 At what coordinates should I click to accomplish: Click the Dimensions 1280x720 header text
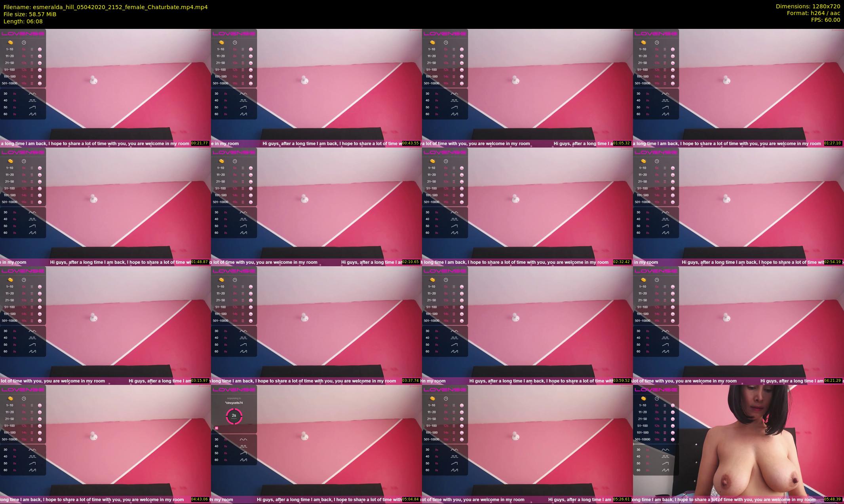[808, 6]
